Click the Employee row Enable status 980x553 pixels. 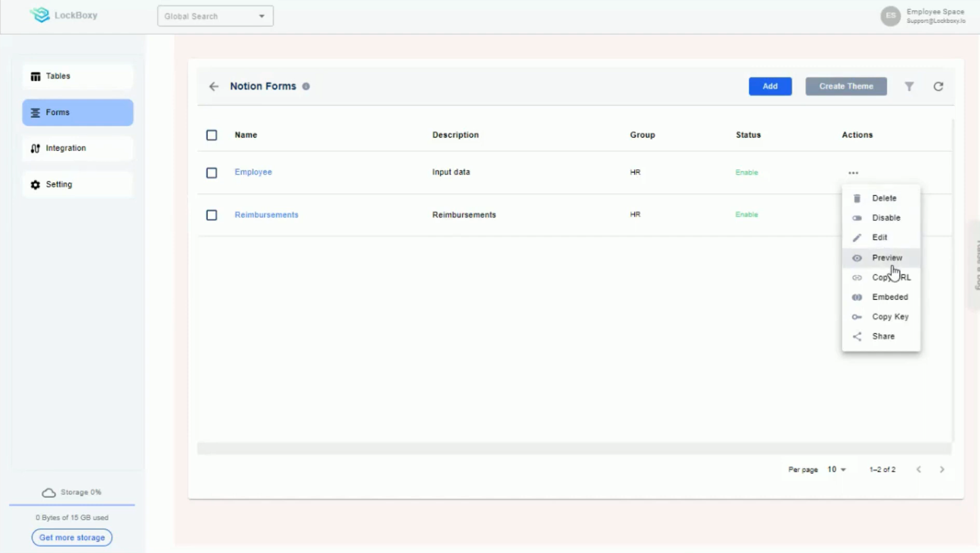(x=747, y=173)
